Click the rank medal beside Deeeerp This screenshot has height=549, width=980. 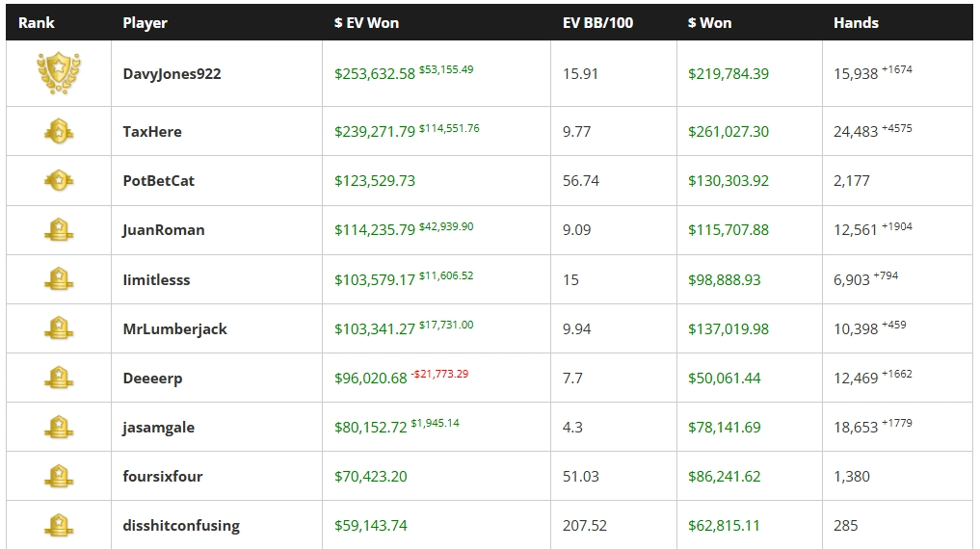pyautogui.click(x=59, y=378)
